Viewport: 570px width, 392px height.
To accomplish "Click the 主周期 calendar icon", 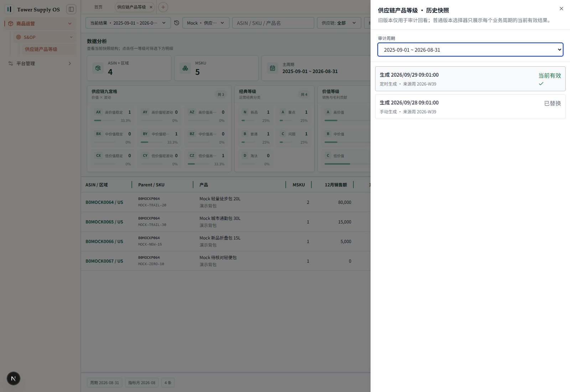I will click(x=273, y=68).
